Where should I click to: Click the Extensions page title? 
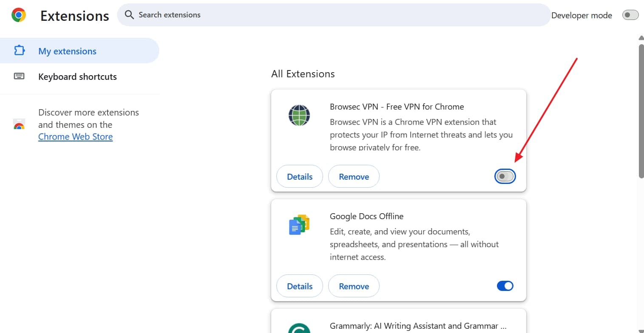coord(75,16)
